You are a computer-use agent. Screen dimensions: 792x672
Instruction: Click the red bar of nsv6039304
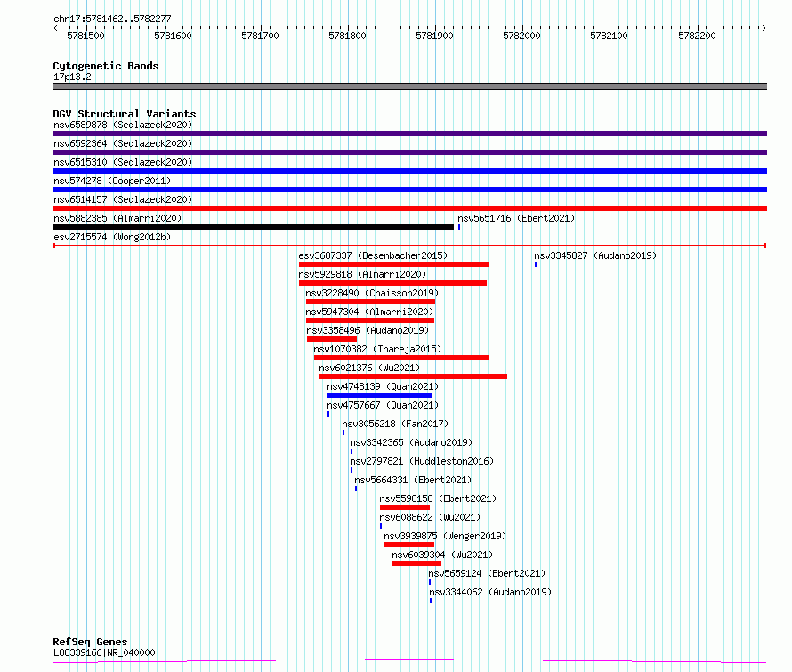416,563
